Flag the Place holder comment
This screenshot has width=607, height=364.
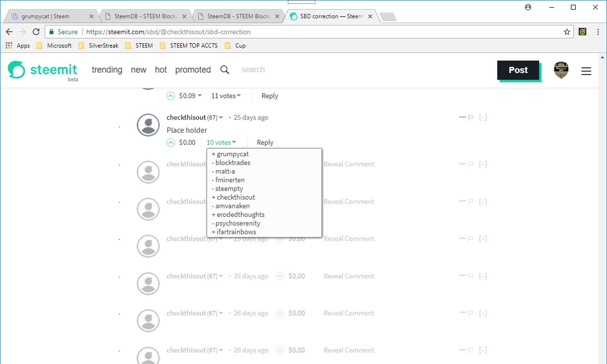(471, 118)
